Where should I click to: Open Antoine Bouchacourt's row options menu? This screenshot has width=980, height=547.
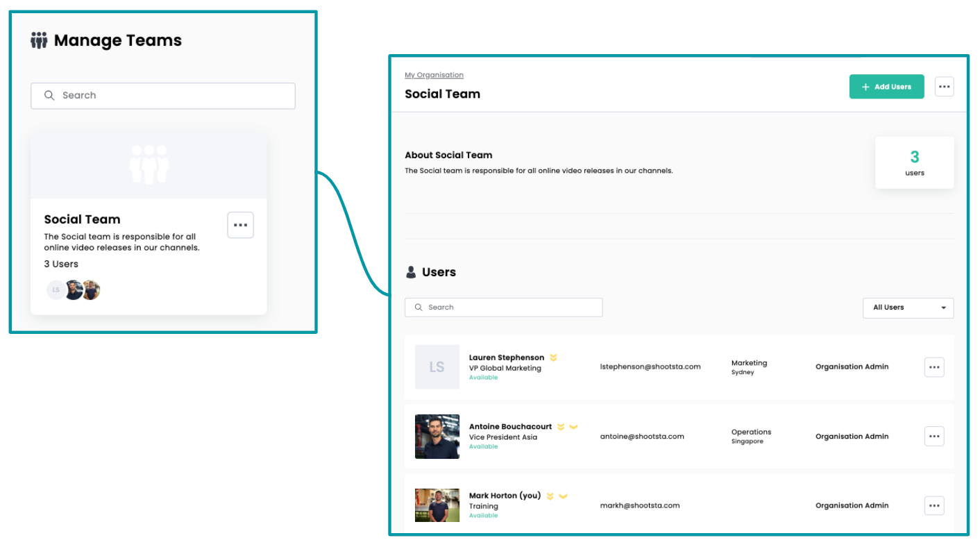934,437
